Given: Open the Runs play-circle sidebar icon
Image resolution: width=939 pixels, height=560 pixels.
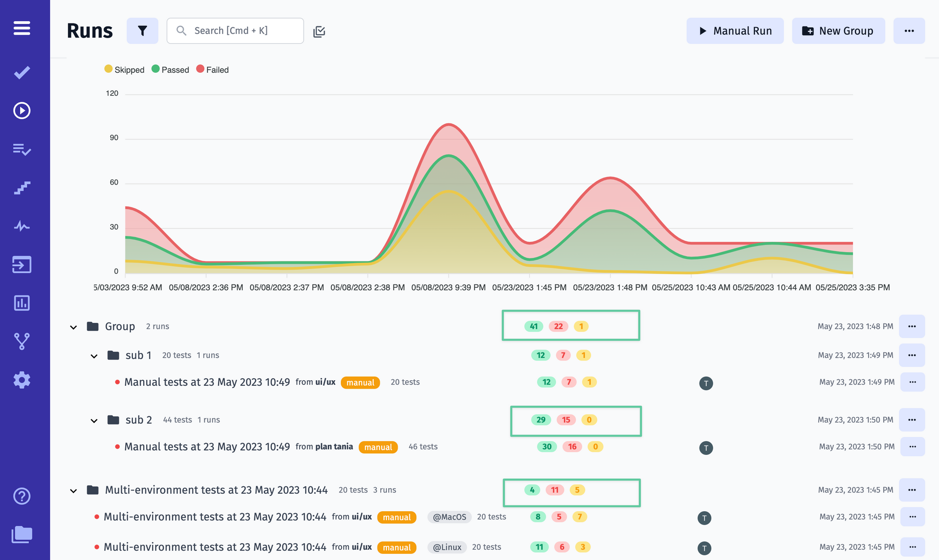Looking at the screenshot, I should point(22,111).
